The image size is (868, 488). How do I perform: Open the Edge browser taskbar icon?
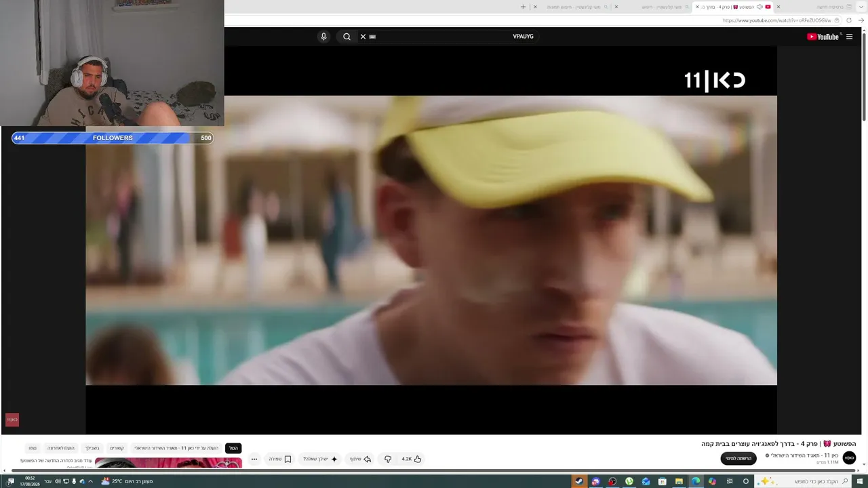click(696, 481)
